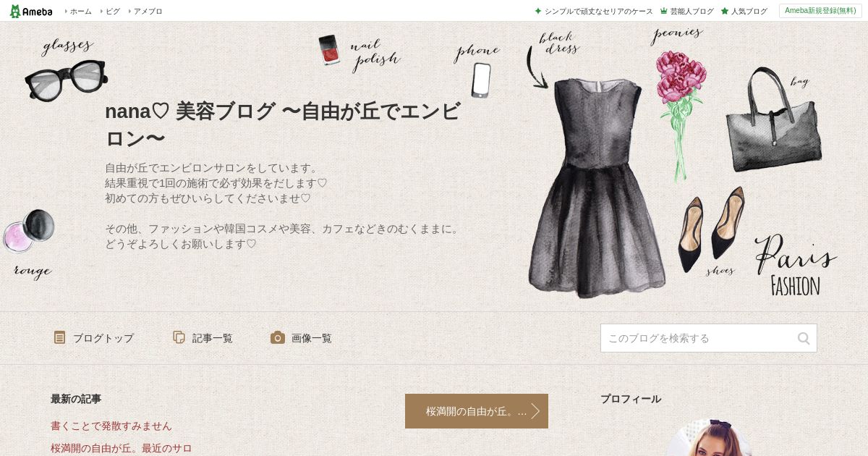Image resolution: width=868 pixels, height=456 pixels.
Task: Open the ブログトップ document icon
Action: point(59,337)
